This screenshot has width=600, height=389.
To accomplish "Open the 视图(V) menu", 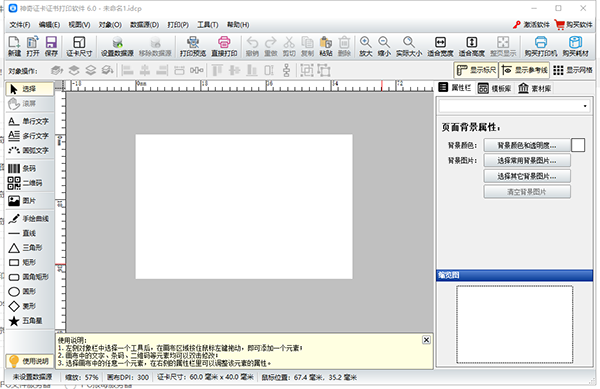I will (79, 25).
